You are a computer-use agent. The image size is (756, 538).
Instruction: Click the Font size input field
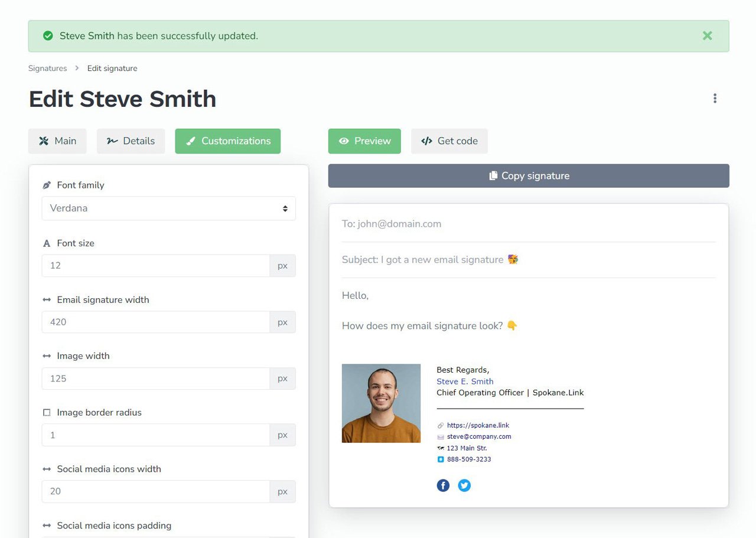tap(156, 266)
